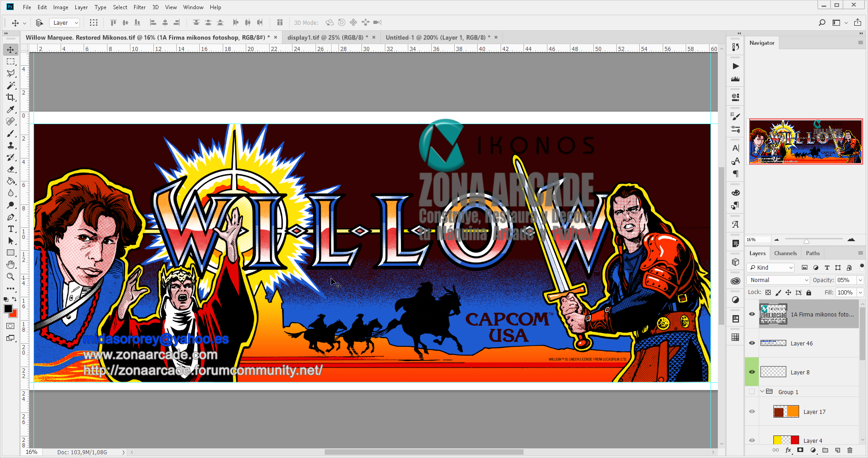
Task: Open the blend mode dropdown showing Normal
Action: (x=778, y=280)
